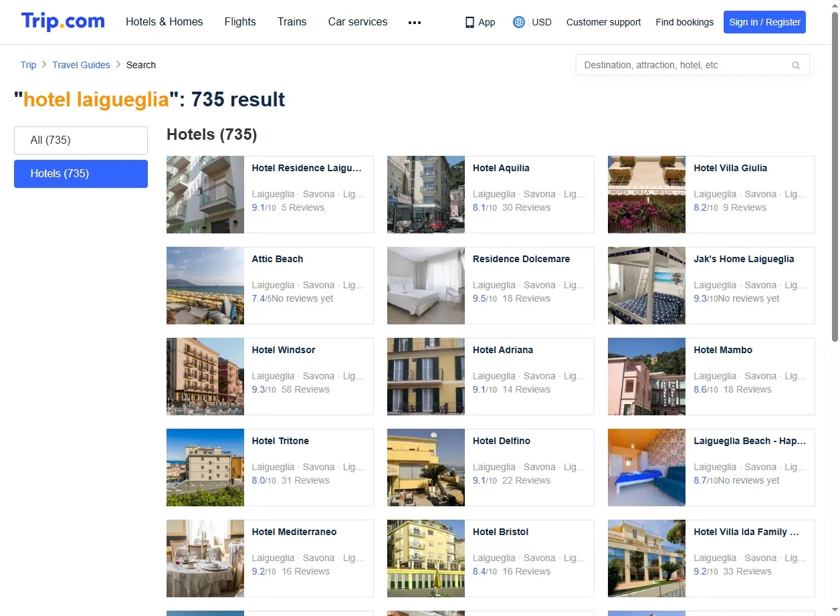Open Hotel Villa Giulia photo
840x616 pixels.
(x=647, y=195)
